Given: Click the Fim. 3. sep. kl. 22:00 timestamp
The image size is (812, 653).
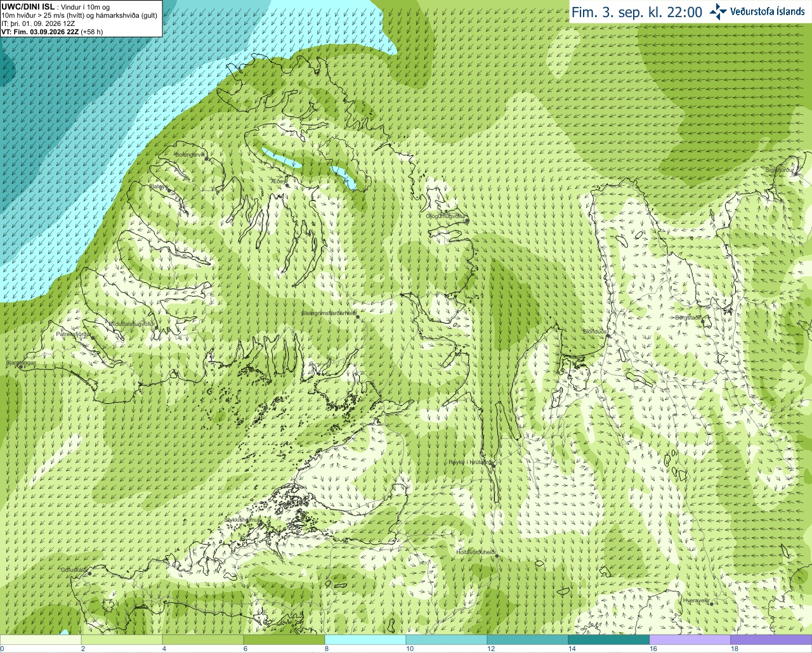Looking at the screenshot, I should pyautogui.click(x=637, y=12).
